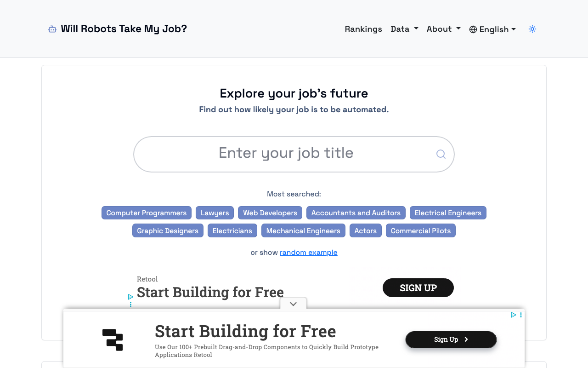Open the Data dropdown menu
588x368 pixels.
tap(404, 29)
